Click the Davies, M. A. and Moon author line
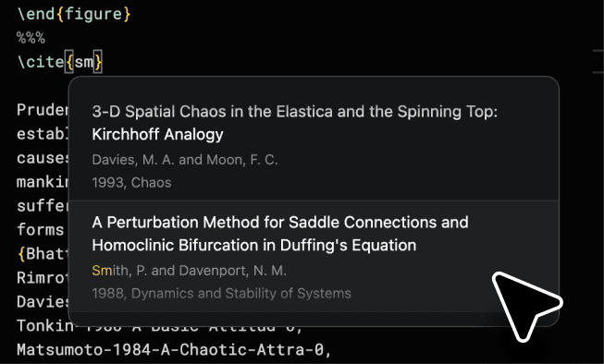Viewport: 604px width, 364px height. tap(185, 160)
